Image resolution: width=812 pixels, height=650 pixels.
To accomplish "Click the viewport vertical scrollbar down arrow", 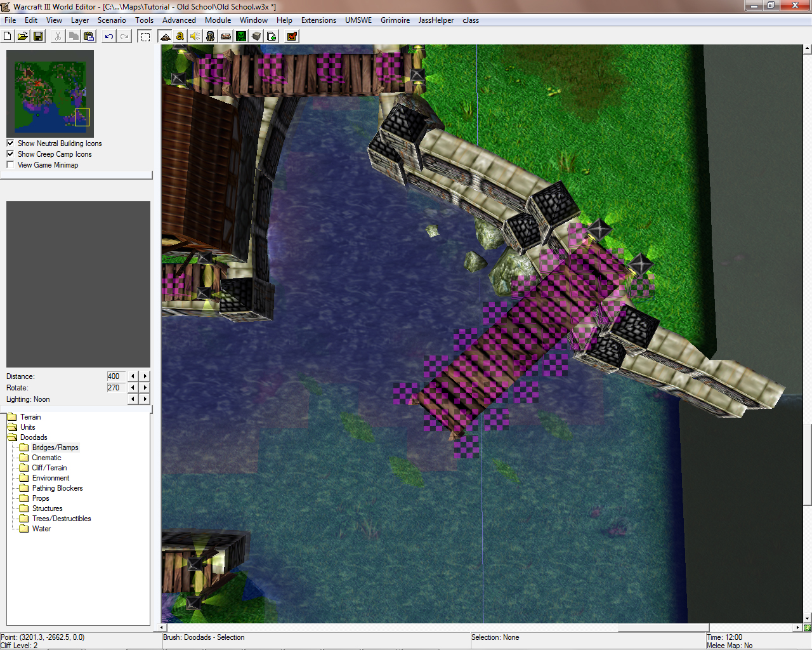I will point(807,618).
